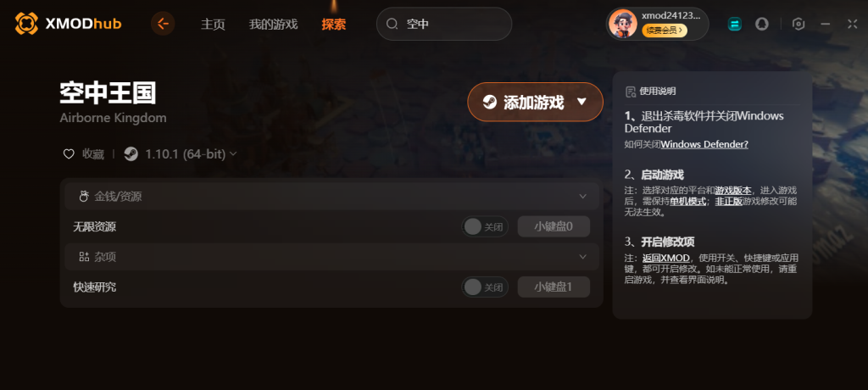Image resolution: width=868 pixels, height=390 pixels.
Task: Open the hexagon settings icon
Action: click(798, 24)
